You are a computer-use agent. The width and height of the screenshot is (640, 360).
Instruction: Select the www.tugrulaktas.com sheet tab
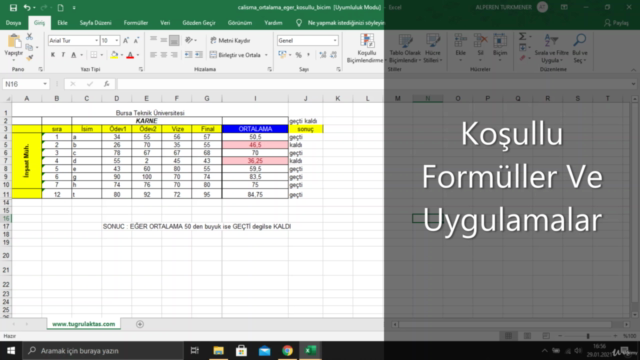(x=84, y=324)
